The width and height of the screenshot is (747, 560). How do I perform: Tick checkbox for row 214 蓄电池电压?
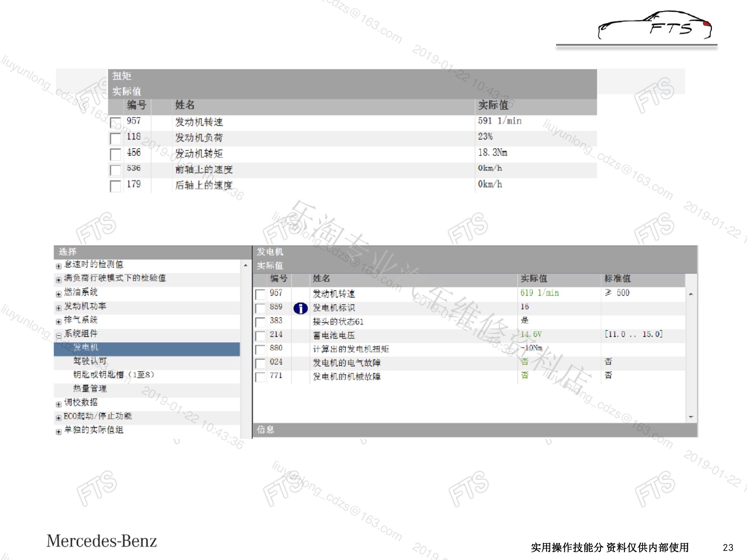click(260, 336)
